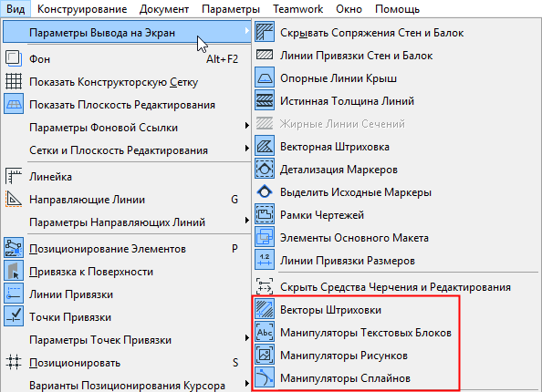Click the Выделить Исходные Маркеры icon
The width and height of the screenshot is (542, 392).
pos(265,191)
